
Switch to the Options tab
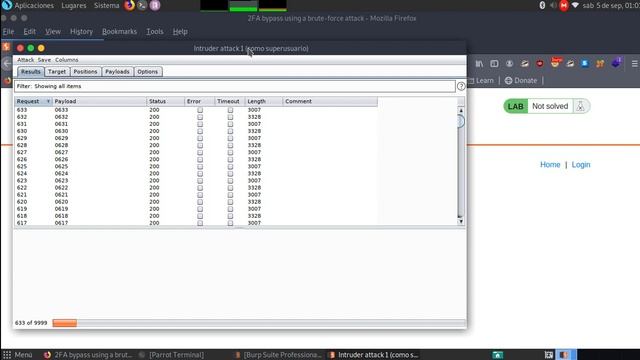[147, 71]
